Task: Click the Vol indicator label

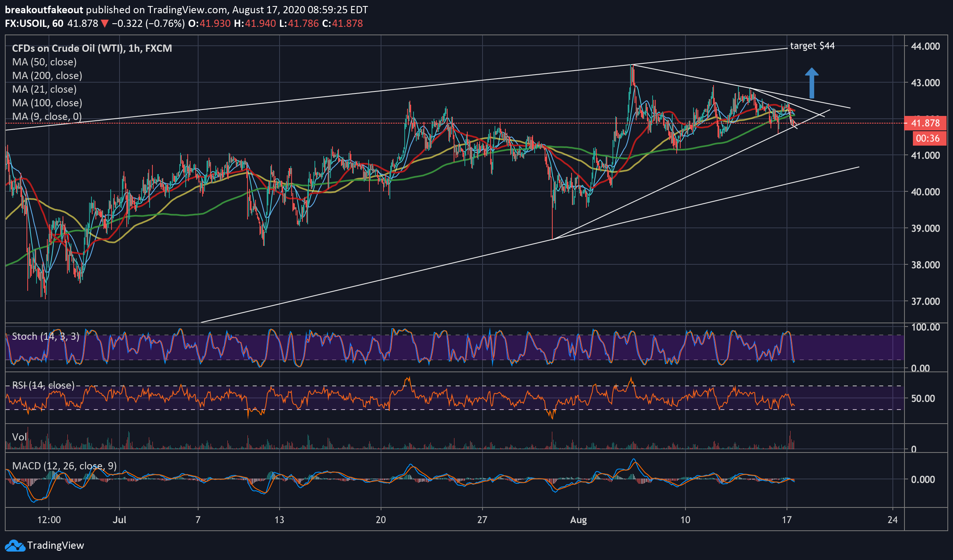Action: (x=19, y=437)
